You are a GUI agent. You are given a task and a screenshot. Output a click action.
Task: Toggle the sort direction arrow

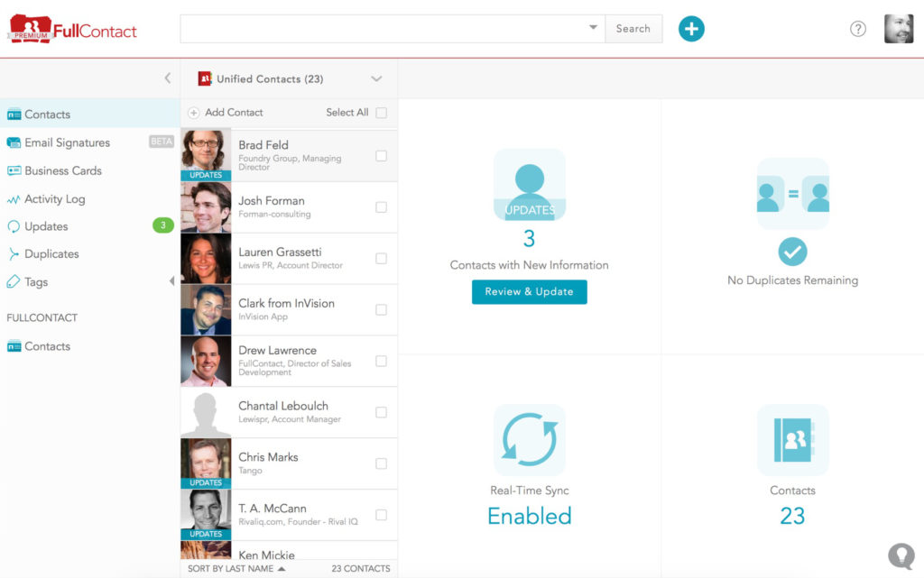[282, 569]
